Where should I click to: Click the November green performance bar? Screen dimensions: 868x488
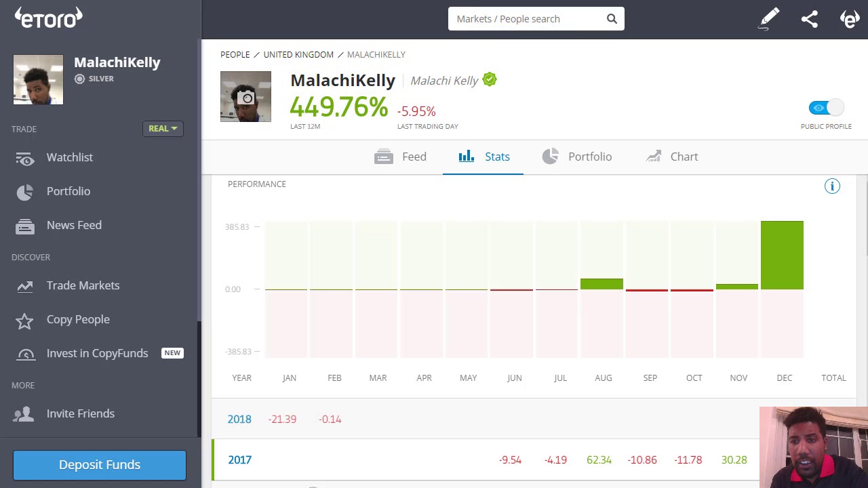pyautogui.click(x=737, y=287)
